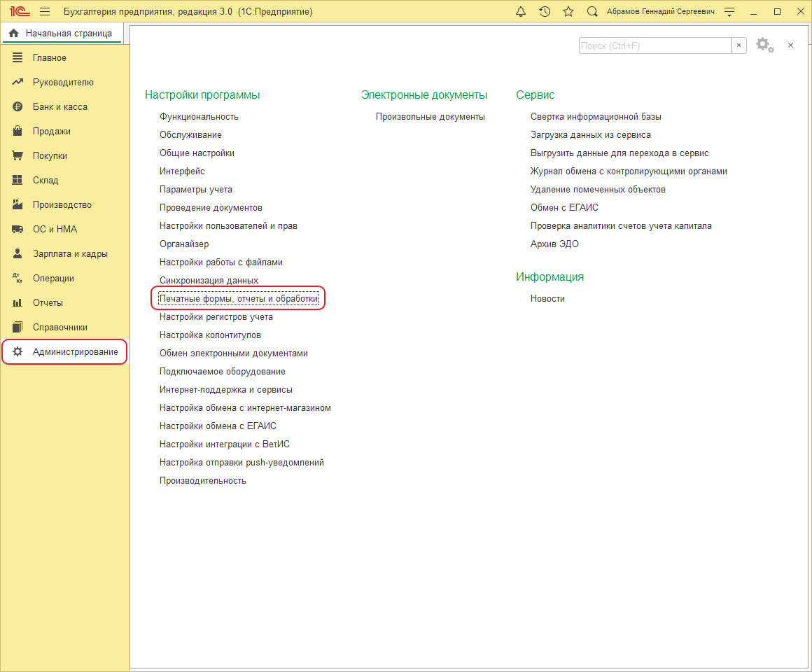This screenshot has width=812, height=672.
Task: Click the Поиск (Ctrl+F) search field
Action: coord(655,45)
